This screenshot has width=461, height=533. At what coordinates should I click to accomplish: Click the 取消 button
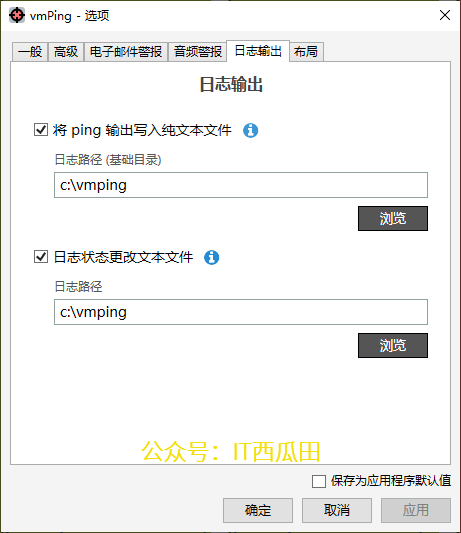tap(337, 510)
